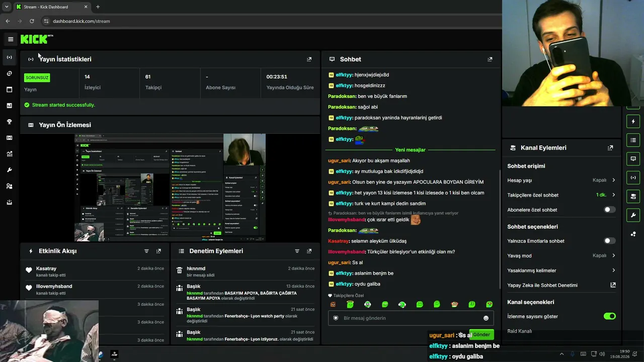Toggle Abonelere özel sohbet switch
The image size is (644, 362).
609,210
